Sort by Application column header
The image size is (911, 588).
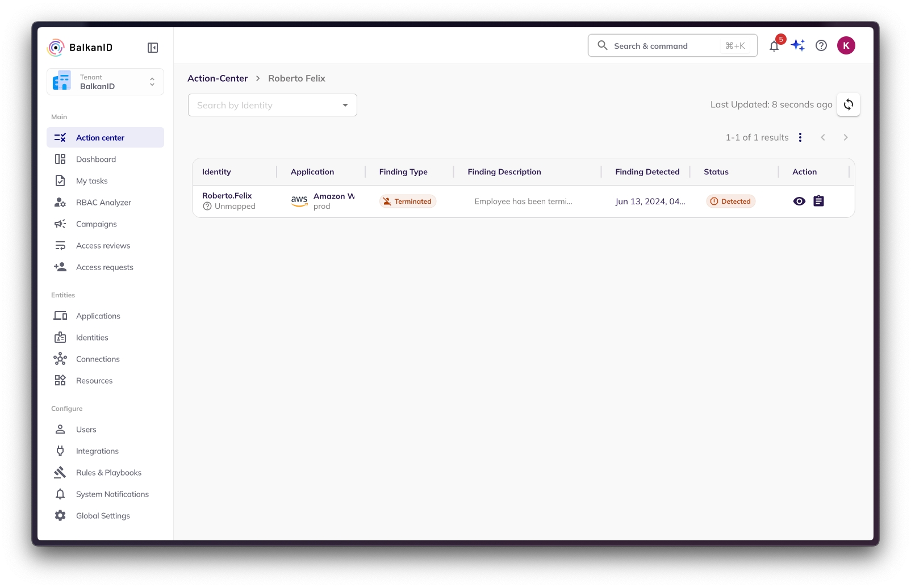coord(312,172)
